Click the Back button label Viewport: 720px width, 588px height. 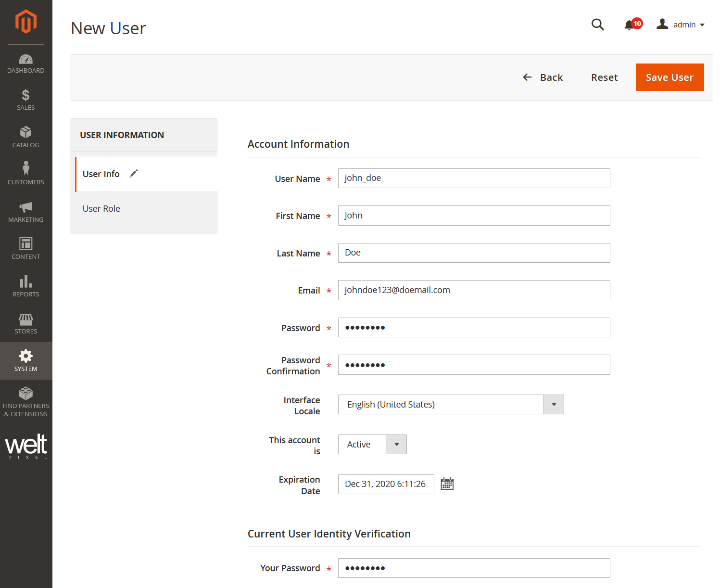pos(551,77)
